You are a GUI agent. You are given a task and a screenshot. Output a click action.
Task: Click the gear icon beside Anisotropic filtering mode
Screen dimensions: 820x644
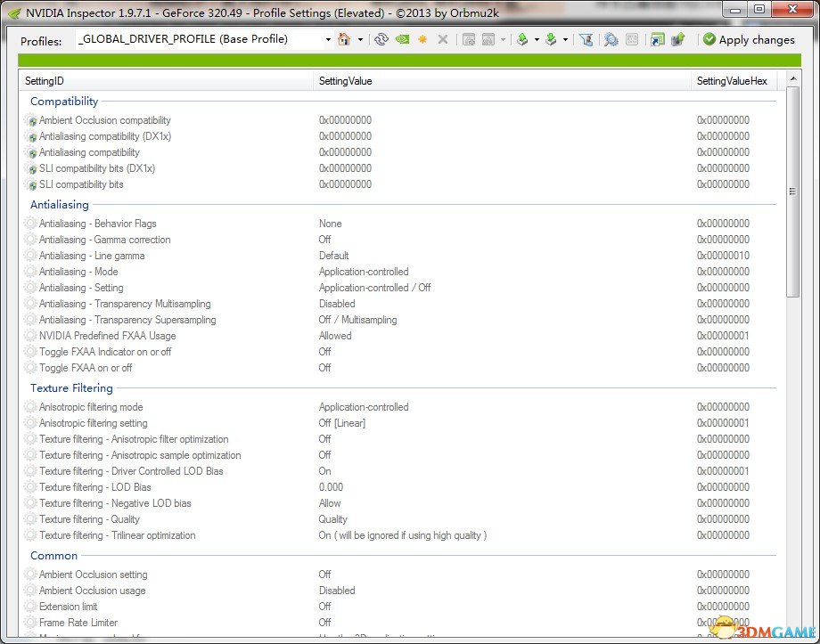pyautogui.click(x=31, y=407)
